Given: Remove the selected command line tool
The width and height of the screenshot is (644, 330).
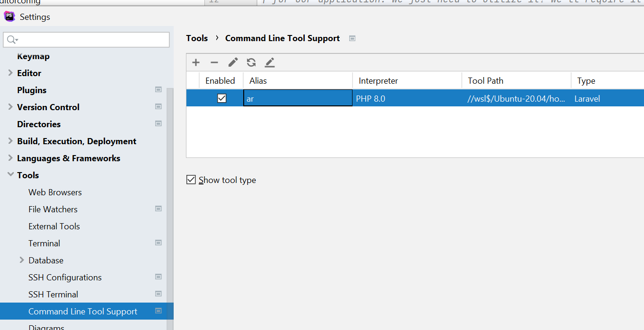Looking at the screenshot, I should [214, 62].
